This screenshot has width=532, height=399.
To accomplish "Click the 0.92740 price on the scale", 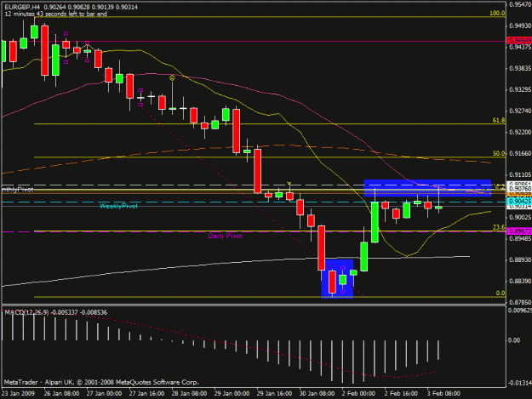I will point(520,111).
